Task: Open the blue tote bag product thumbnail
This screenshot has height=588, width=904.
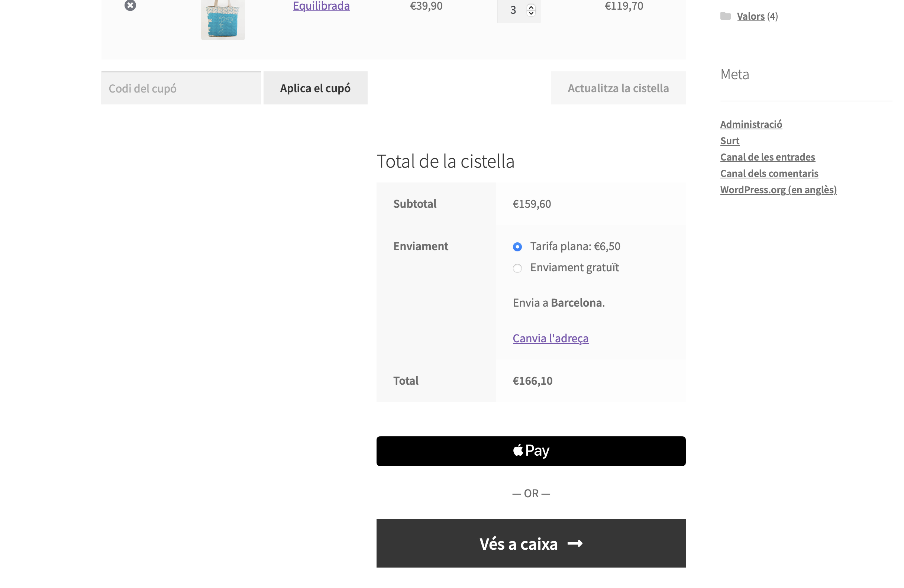Action: point(223,20)
